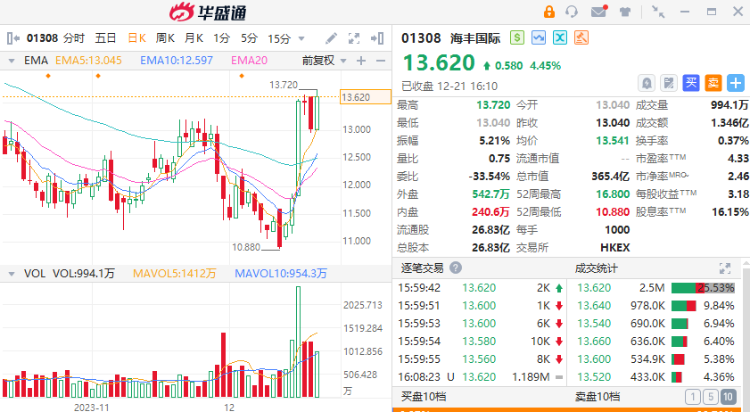Remove indicator with minus icon

[381, 61]
